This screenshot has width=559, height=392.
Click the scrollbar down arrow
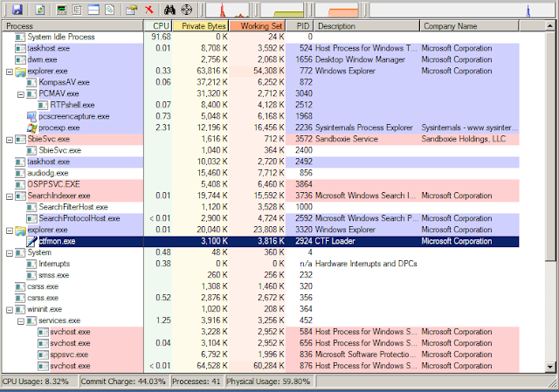click(550, 367)
